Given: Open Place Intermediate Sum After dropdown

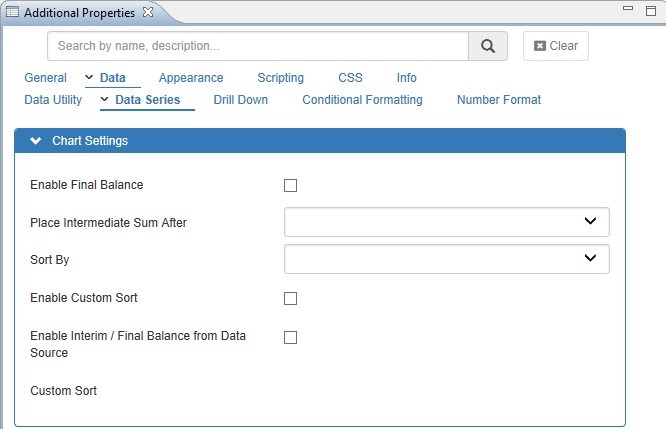Looking at the screenshot, I should point(447,222).
